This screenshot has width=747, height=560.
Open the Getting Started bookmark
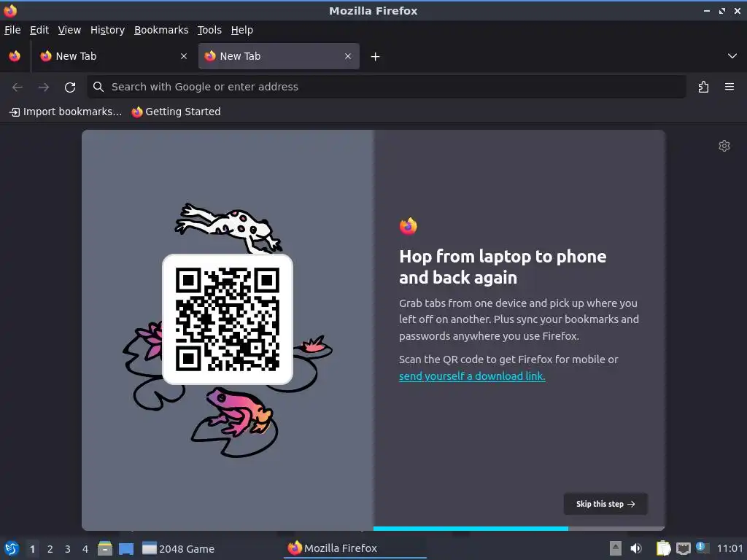[x=177, y=112]
